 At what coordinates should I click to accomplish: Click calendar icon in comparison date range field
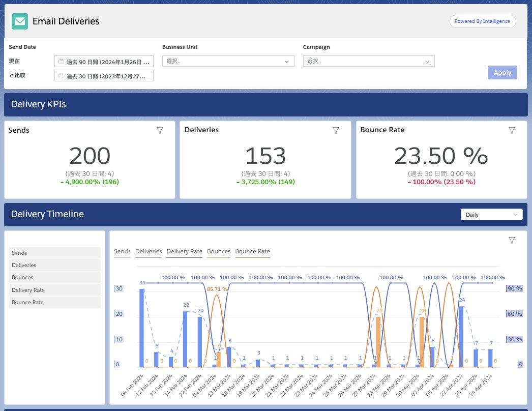(x=61, y=76)
